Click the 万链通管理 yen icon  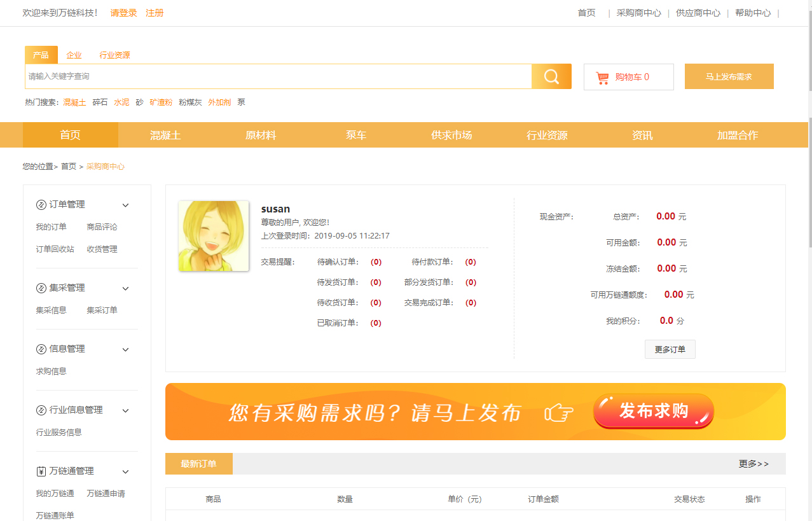pos(41,471)
